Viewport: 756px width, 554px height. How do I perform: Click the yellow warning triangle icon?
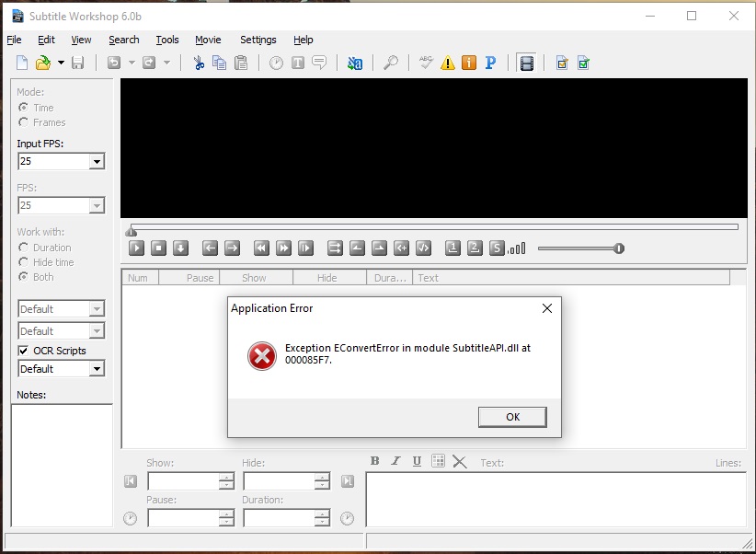click(448, 63)
